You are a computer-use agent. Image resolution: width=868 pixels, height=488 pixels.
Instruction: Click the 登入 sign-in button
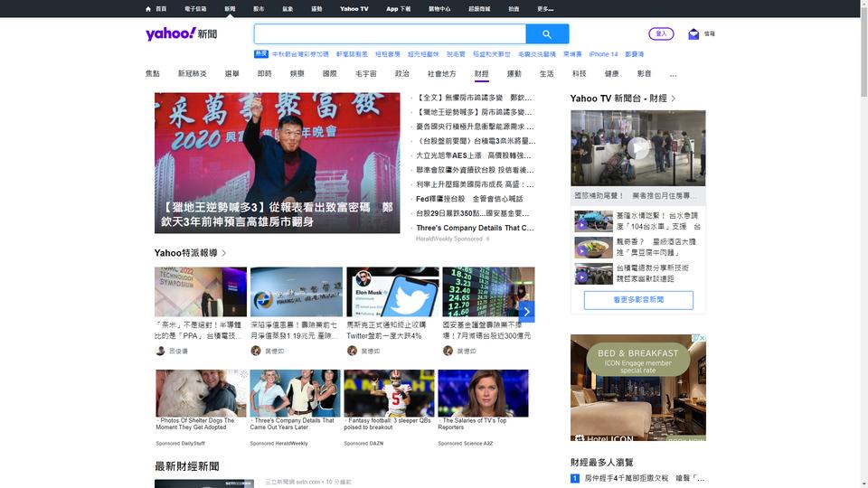[x=661, y=33]
